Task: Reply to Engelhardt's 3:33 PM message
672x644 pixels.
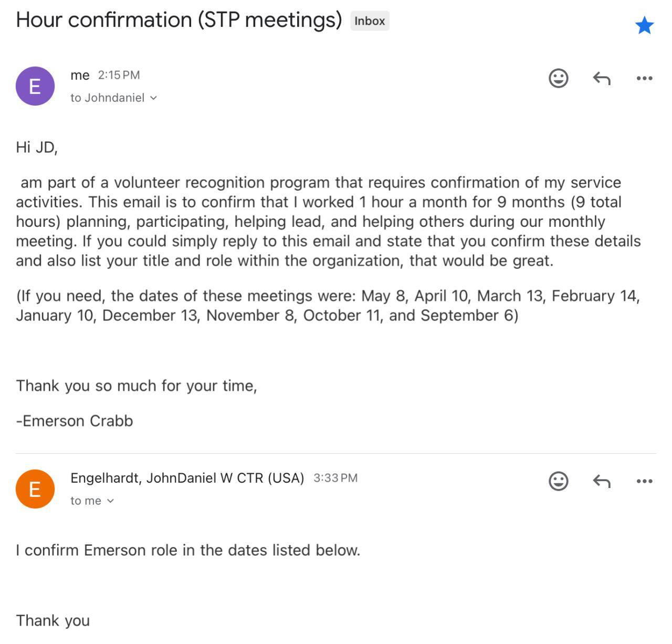Action: point(602,481)
